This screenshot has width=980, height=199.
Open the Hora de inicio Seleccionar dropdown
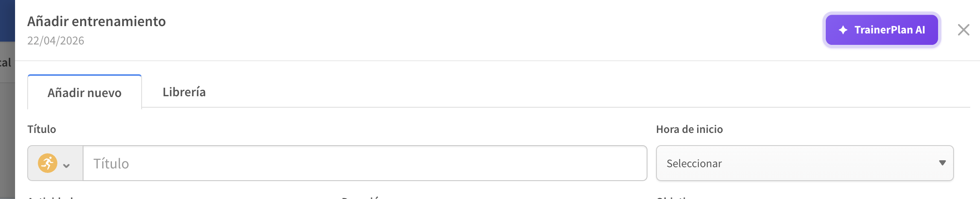point(804,163)
